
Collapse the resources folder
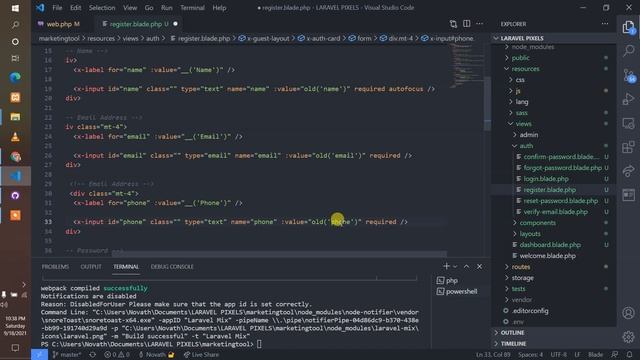[x=525, y=69]
